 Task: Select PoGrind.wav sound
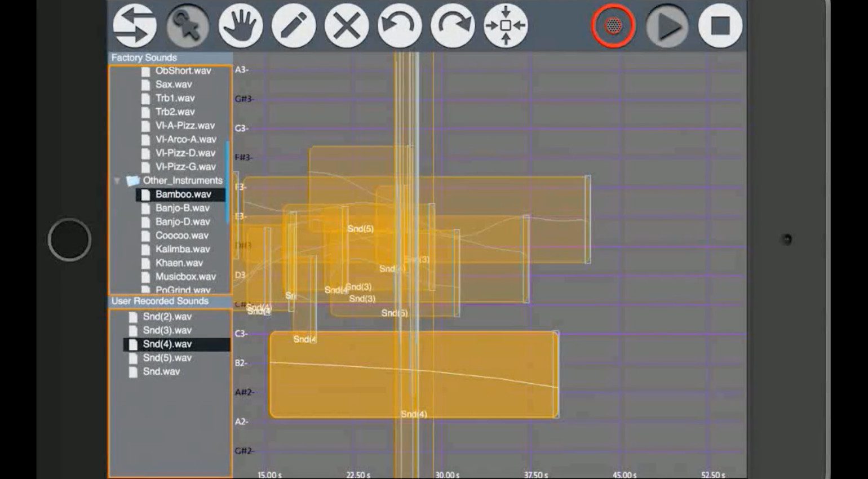coord(183,290)
